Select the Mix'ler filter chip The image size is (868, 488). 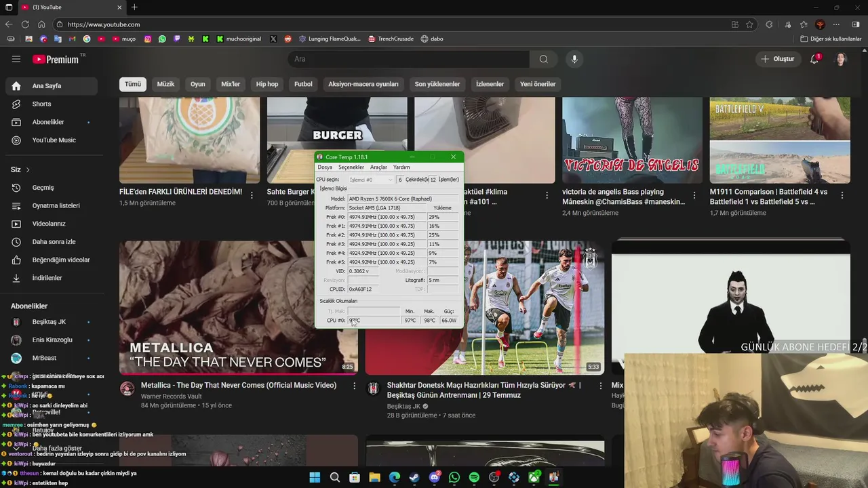(231, 84)
